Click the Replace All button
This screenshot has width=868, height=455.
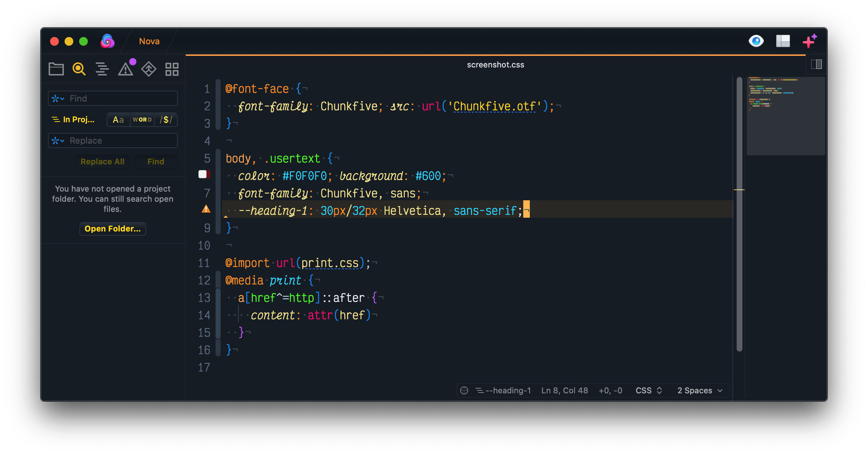click(102, 161)
